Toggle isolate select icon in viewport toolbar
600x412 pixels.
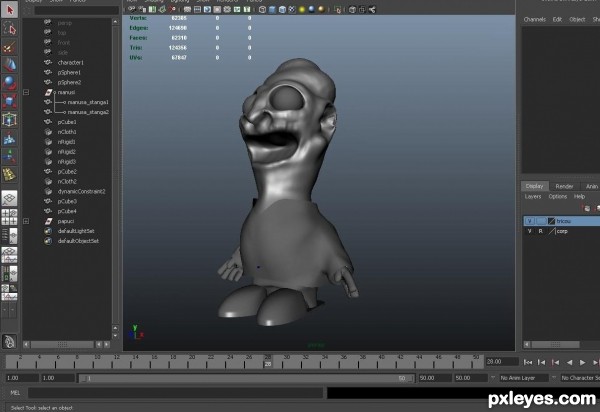click(x=337, y=9)
